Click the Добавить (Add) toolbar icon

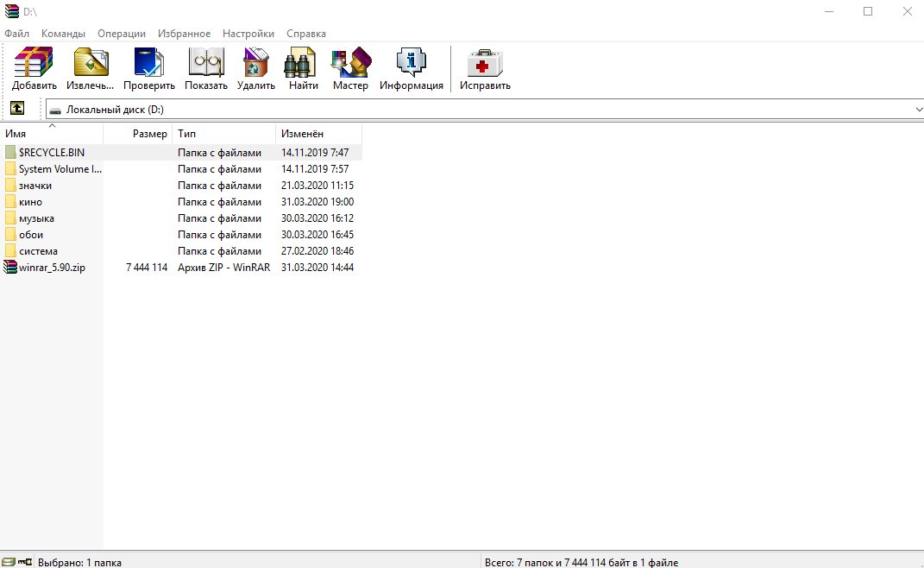coord(34,62)
